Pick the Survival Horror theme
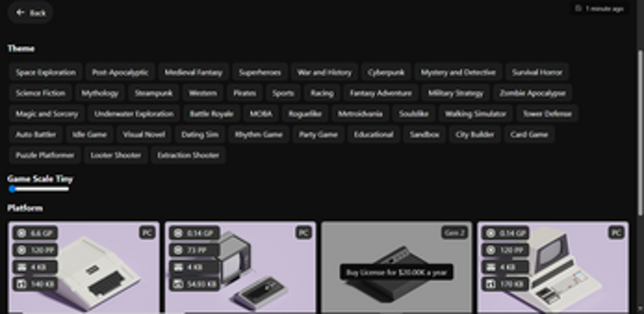The height and width of the screenshot is (314, 644). pyautogui.click(x=537, y=72)
